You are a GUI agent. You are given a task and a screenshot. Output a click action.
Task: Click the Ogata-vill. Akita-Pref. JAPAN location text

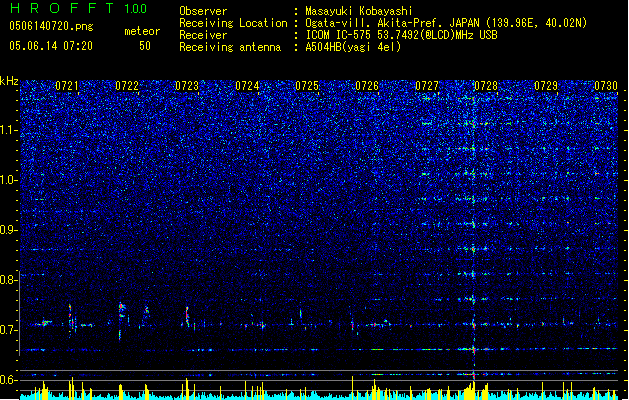(x=392, y=23)
